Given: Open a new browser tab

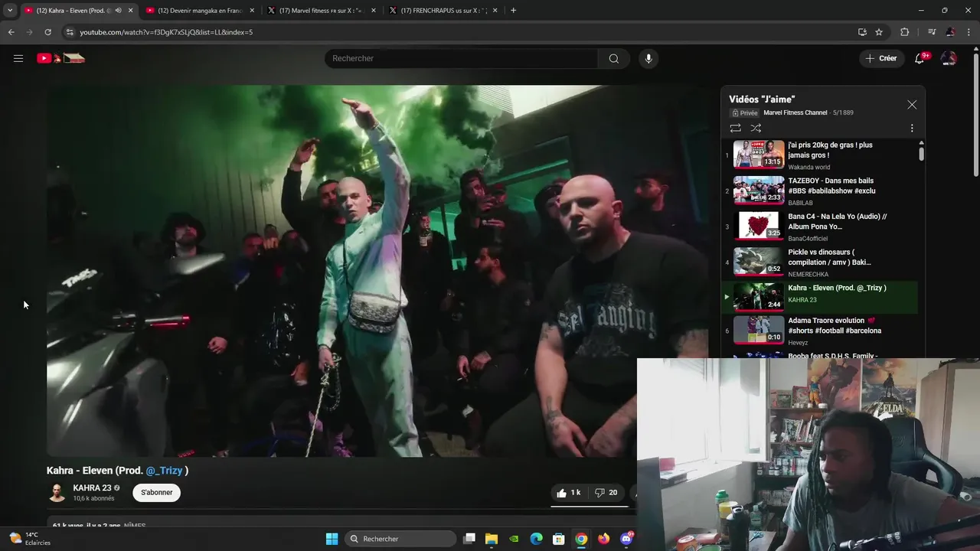Looking at the screenshot, I should 513,11.
